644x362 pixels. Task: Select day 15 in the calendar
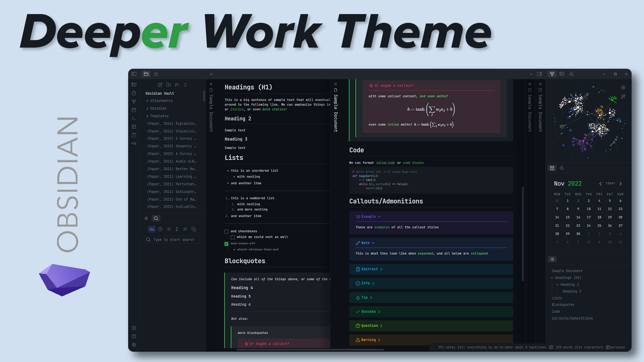(x=568, y=218)
